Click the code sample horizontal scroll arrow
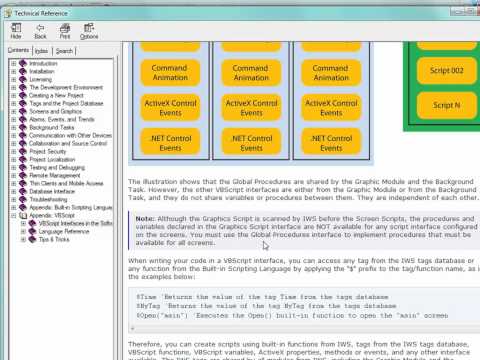The width and height of the screenshot is (480, 360). [133, 329]
